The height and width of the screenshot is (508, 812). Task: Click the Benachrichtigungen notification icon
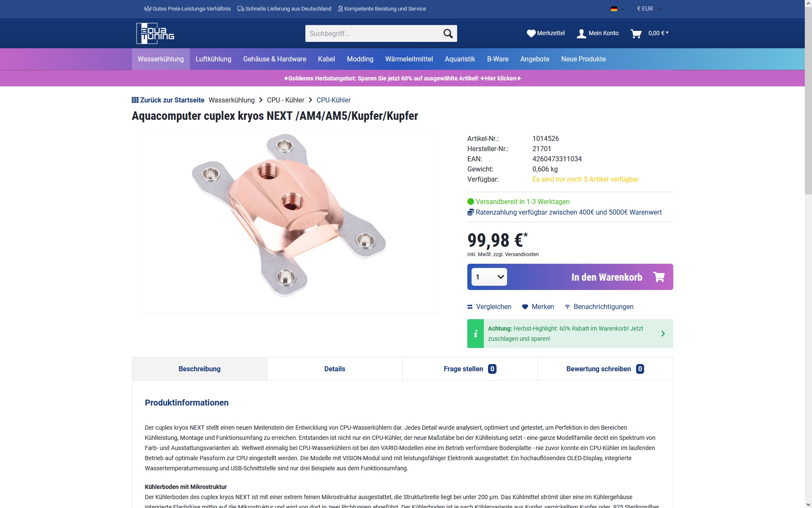[568, 307]
